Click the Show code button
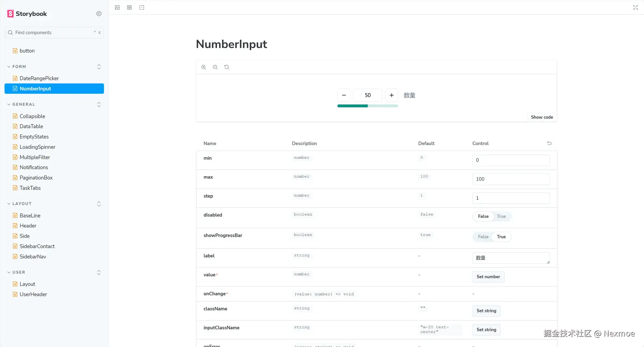The width and height of the screenshot is (644, 347). click(x=542, y=117)
